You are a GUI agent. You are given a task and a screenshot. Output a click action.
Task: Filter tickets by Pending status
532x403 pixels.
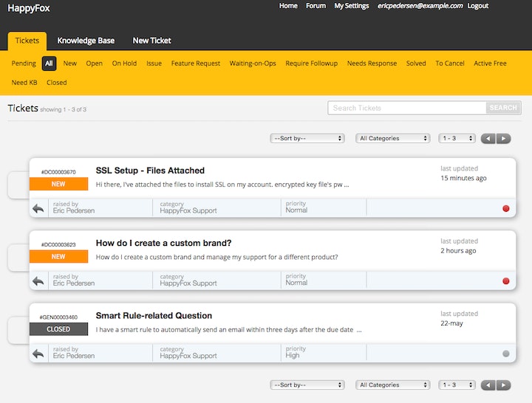click(x=24, y=63)
